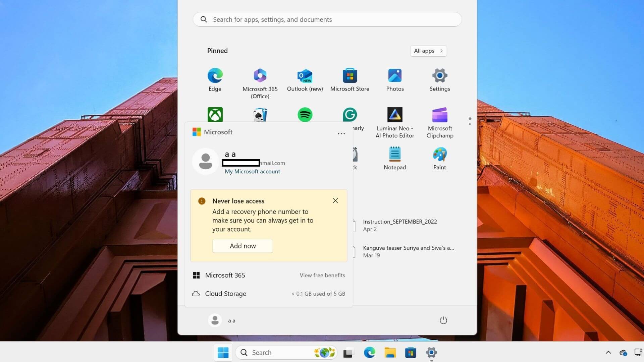Dismiss the Never lose access notification
The height and width of the screenshot is (362, 644).
pos(335,200)
